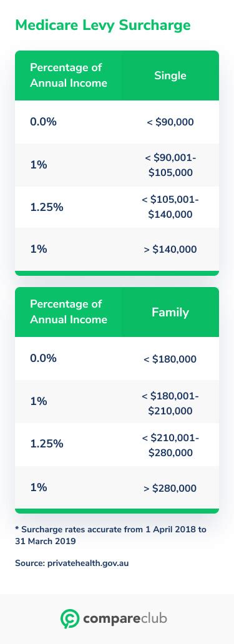Select the $210,001-$280,000 family income range

pos(170,445)
